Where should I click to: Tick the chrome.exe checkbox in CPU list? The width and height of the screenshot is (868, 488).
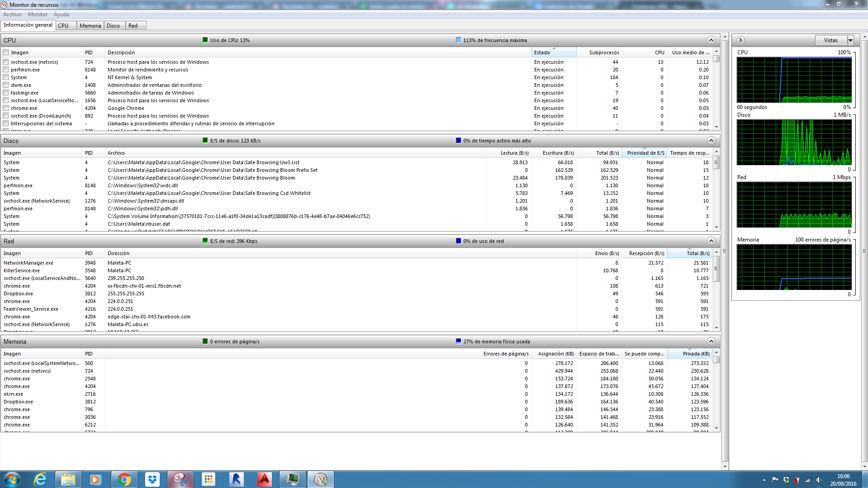pos(6,108)
